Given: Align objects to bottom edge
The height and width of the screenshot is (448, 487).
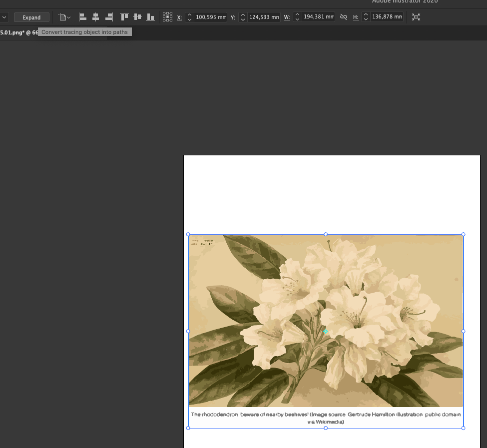Looking at the screenshot, I should [x=150, y=17].
